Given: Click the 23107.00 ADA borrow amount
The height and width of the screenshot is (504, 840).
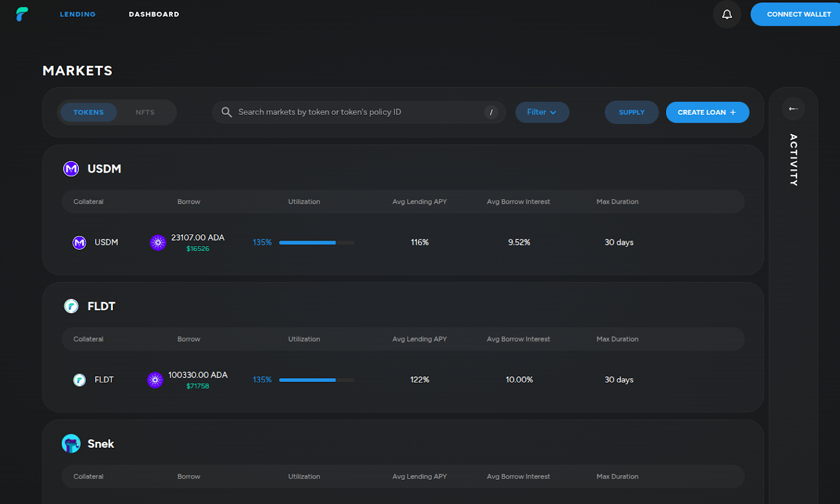Looking at the screenshot, I should coord(198,238).
